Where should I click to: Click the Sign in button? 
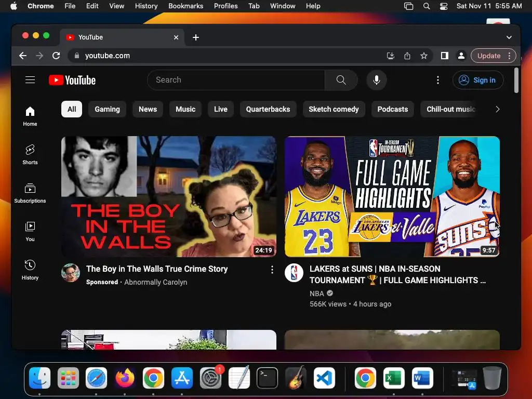478,80
